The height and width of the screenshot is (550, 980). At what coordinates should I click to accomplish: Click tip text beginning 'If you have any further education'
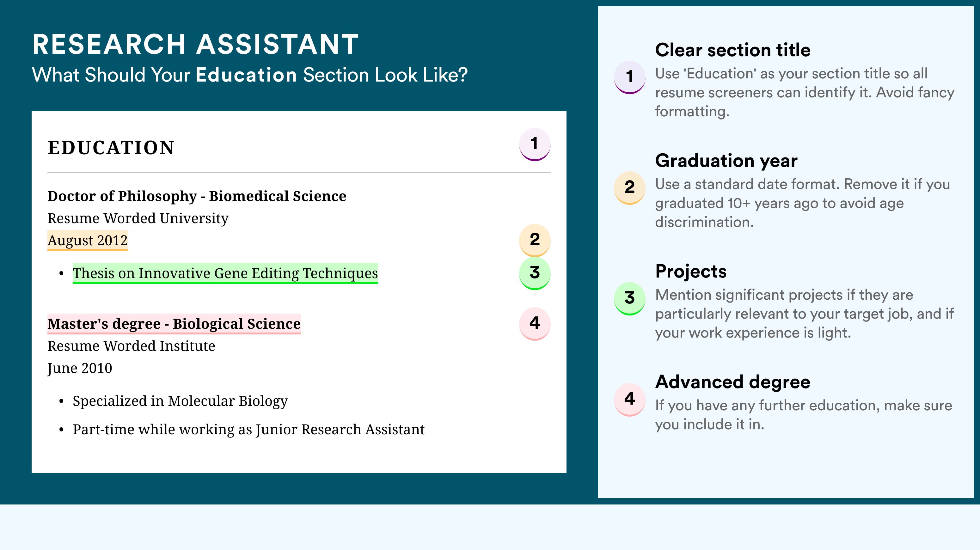804,415
